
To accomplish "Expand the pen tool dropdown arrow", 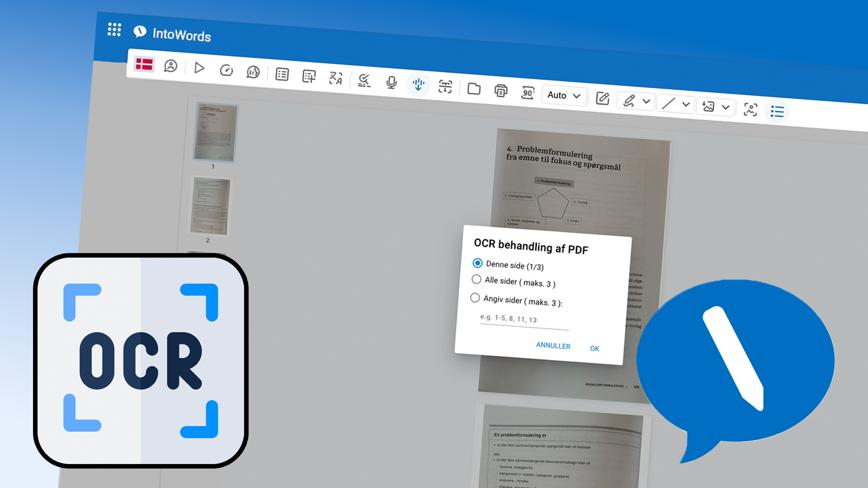I will point(646,102).
